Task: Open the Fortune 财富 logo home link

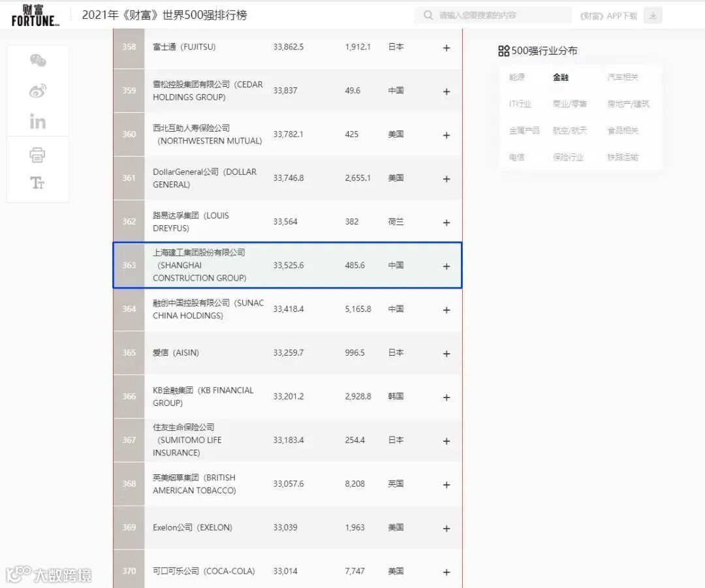Action: [35, 15]
